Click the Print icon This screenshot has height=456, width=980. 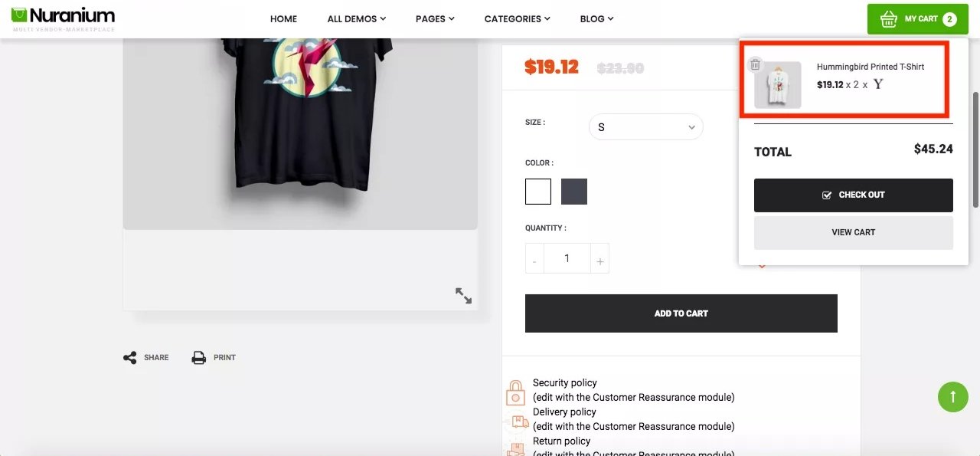tap(199, 358)
